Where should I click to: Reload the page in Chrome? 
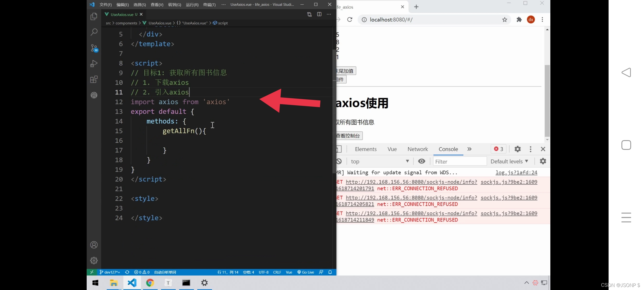coord(350,19)
